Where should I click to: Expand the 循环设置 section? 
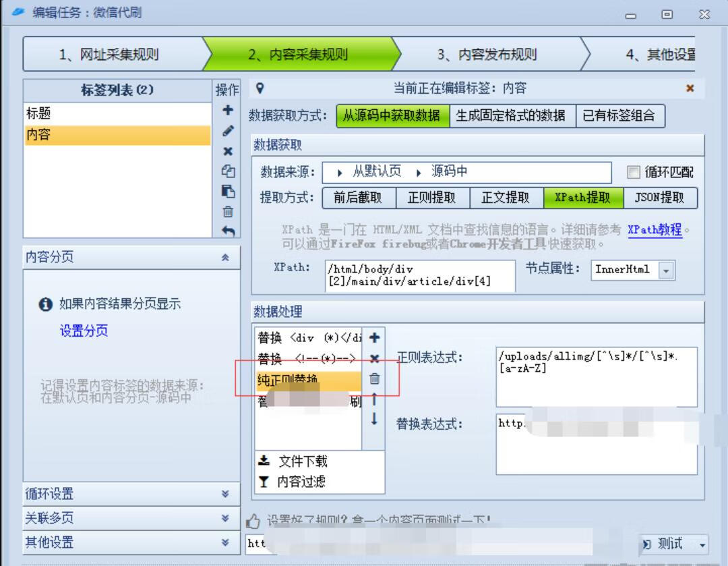pos(225,494)
